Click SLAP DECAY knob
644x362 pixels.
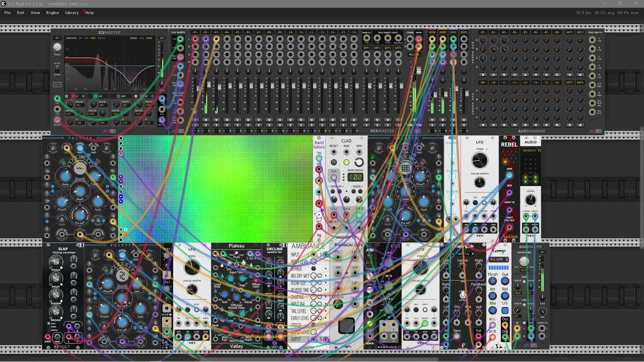pos(56,278)
